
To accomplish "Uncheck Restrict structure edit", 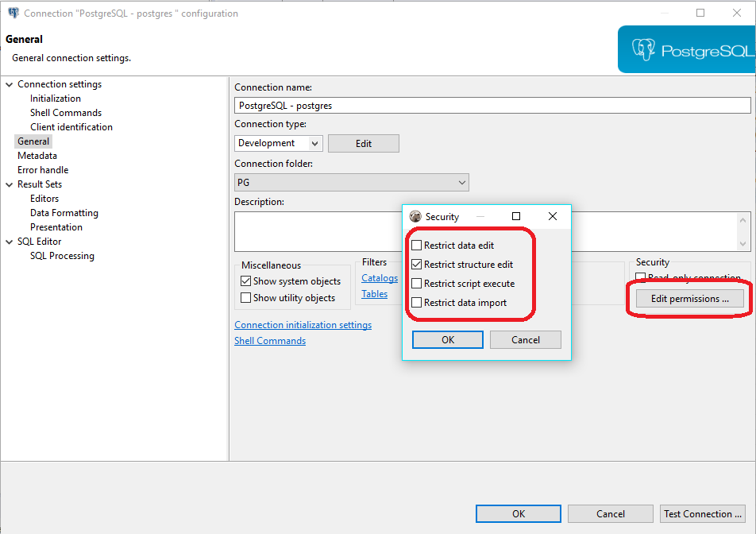I will [417, 265].
